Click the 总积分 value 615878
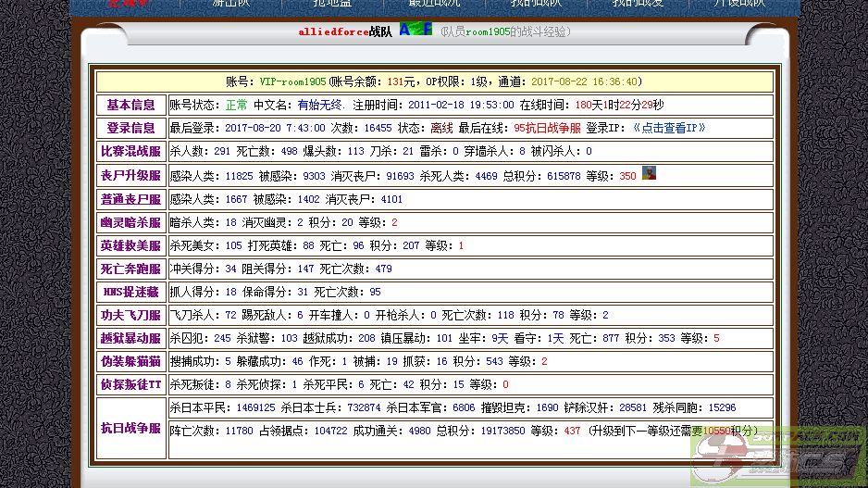Viewport: 868px width, 488px height. coord(564,176)
